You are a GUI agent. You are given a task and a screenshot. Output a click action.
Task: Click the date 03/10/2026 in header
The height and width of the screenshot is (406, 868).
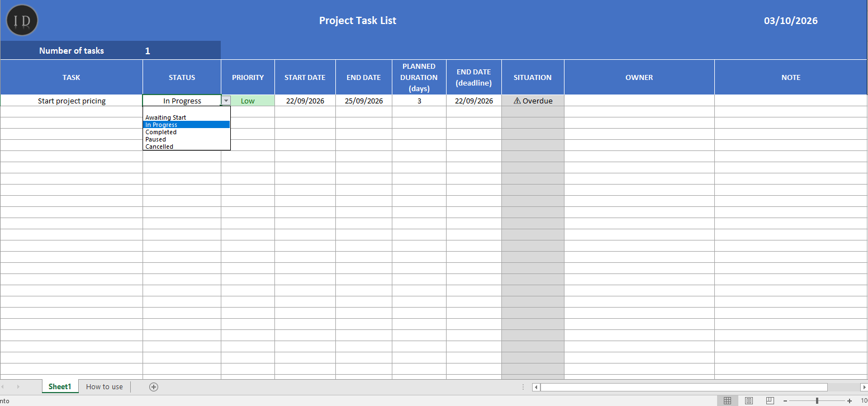point(791,21)
